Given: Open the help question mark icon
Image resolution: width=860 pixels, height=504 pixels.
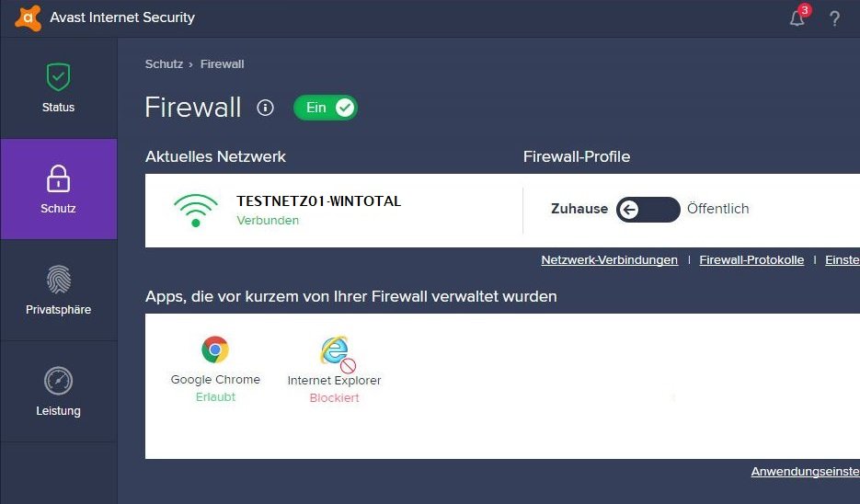Looking at the screenshot, I should tap(834, 18).
